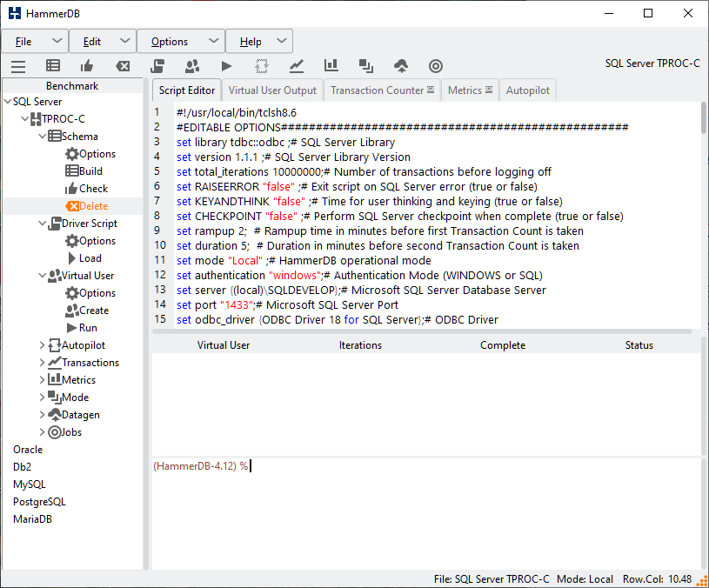The image size is (709, 588).
Task: Open the File menu
Action: [36, 42]
